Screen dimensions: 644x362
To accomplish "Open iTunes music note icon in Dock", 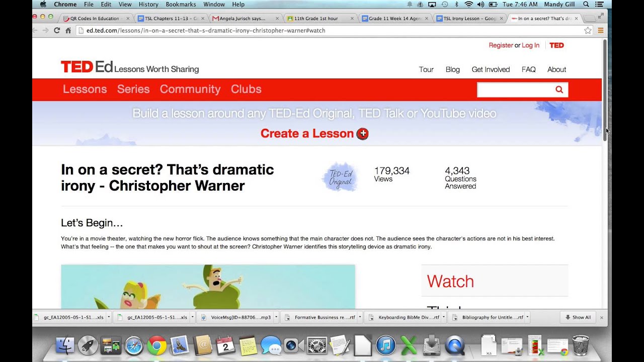I will point(386,345).
